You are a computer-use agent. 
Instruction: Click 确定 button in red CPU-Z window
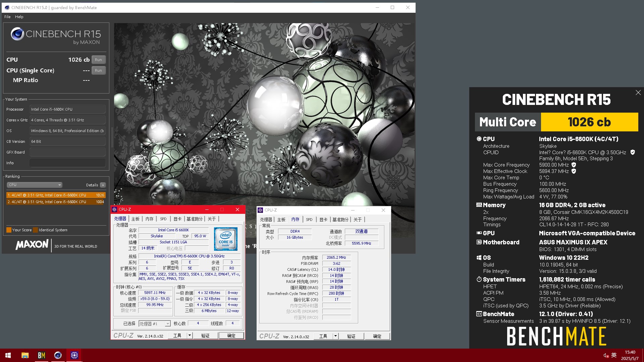pos(231,336)
